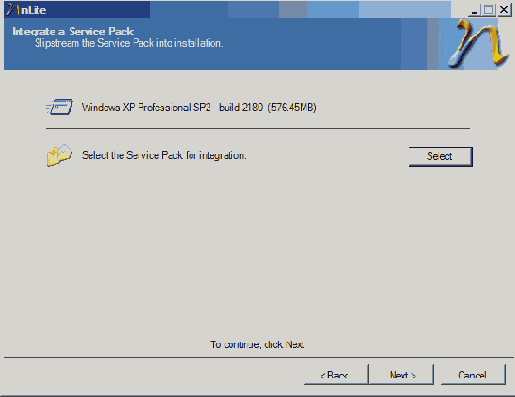
Task: Click the (576.45MB) size text
Action: point(292,107)
